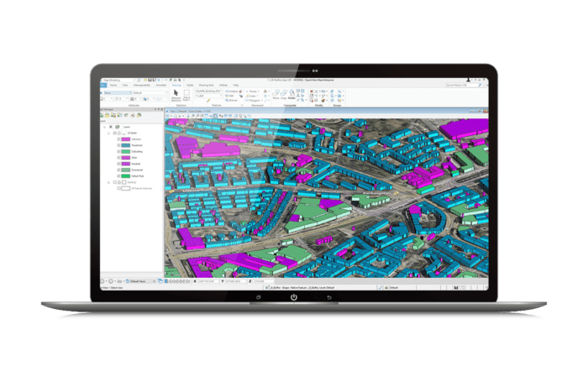Click the magenta Unknown class color swatch
588x382 pixels.
125,139
